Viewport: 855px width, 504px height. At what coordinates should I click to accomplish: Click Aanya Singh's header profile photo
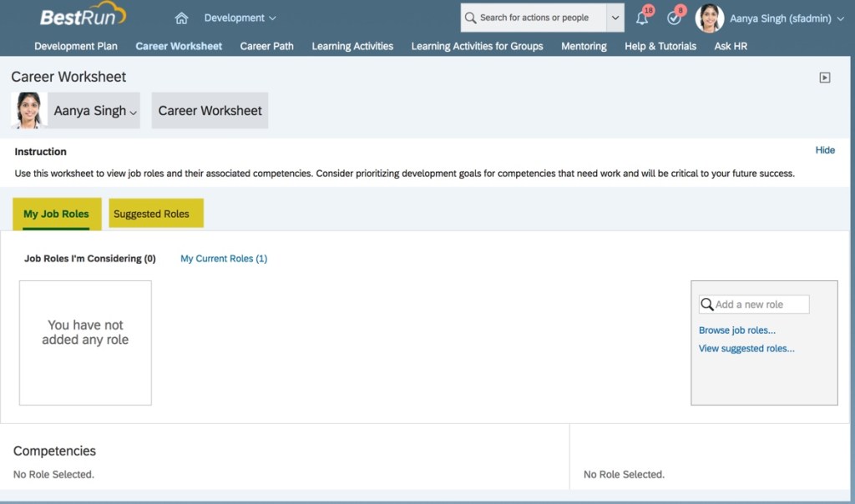pos(709,18)
